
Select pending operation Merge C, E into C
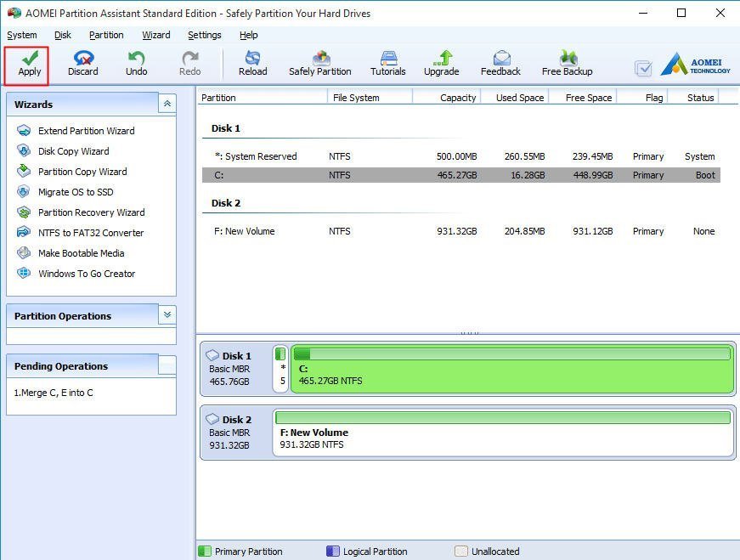click(x=54, y=393)
